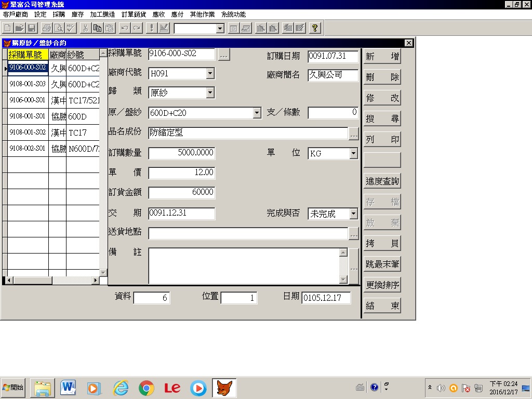Click the Copy toolbar icon

97,28
